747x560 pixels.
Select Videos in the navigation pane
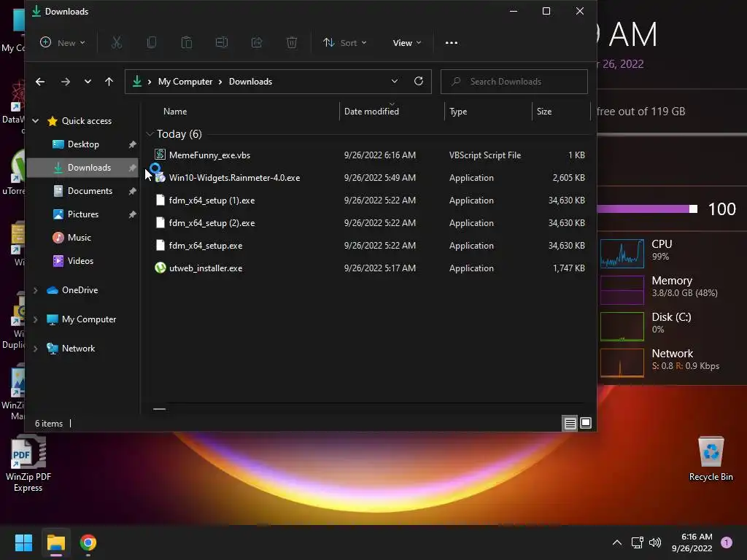tap(83, 261)
